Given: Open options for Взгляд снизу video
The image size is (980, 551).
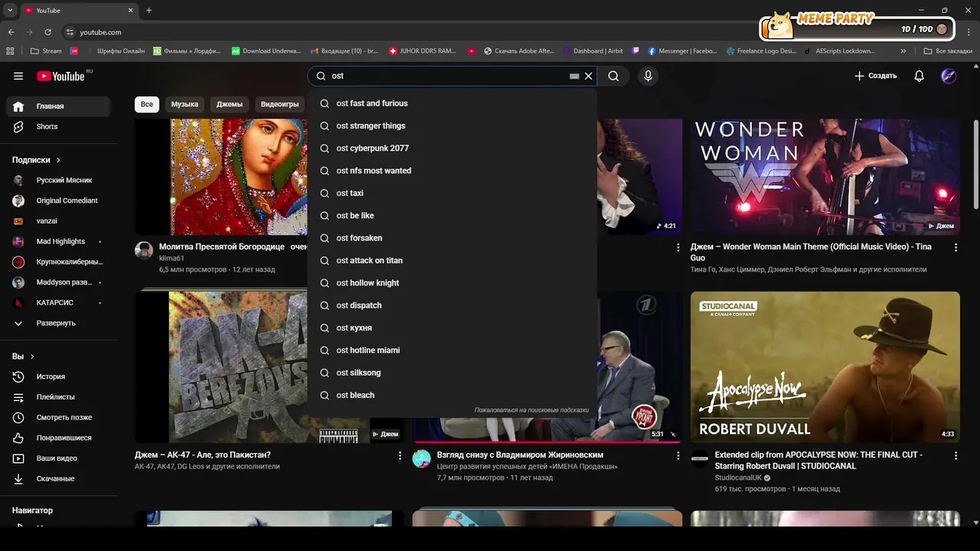Looking at the screenshot, I should [678, 455].
